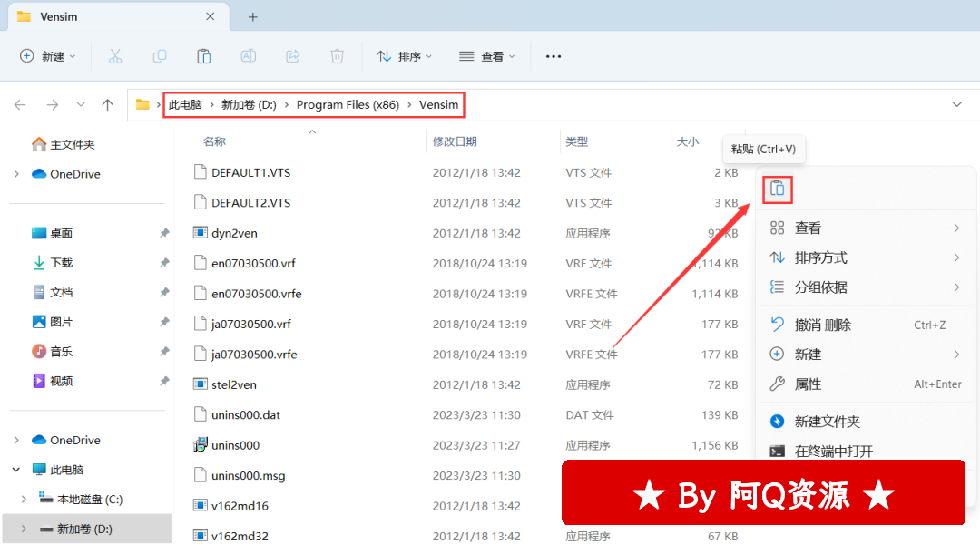
Task: Sort by the 类型 column header
Action: pos(577,141)
